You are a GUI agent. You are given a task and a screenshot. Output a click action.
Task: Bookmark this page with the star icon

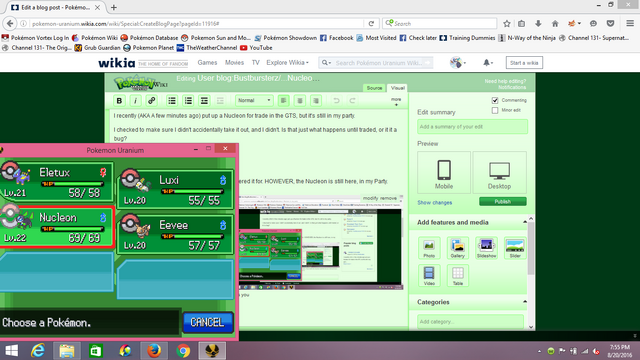coord(507,24)
